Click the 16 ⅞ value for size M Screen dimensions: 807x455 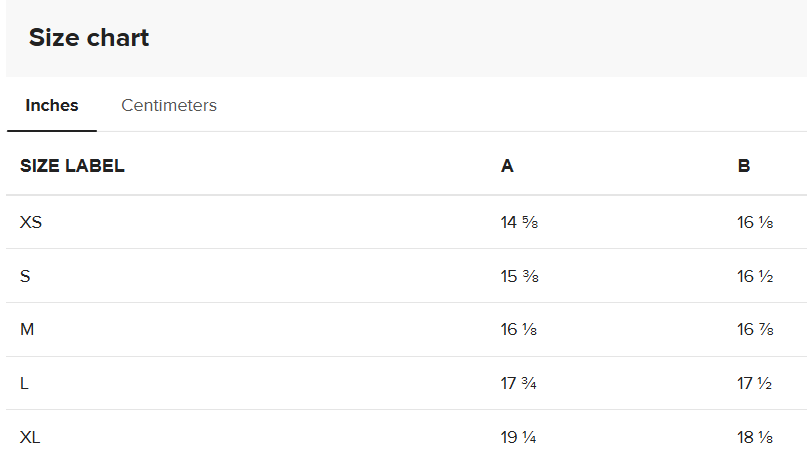(755, 329)
